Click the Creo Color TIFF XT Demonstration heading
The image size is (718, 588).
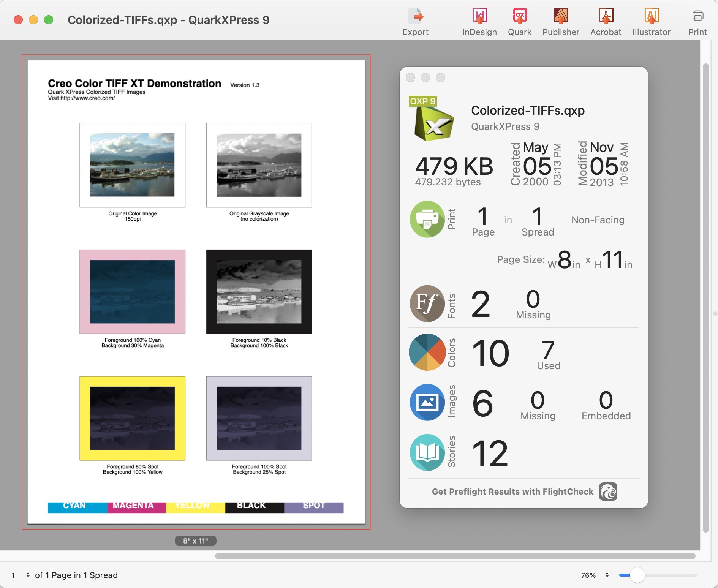134,84
